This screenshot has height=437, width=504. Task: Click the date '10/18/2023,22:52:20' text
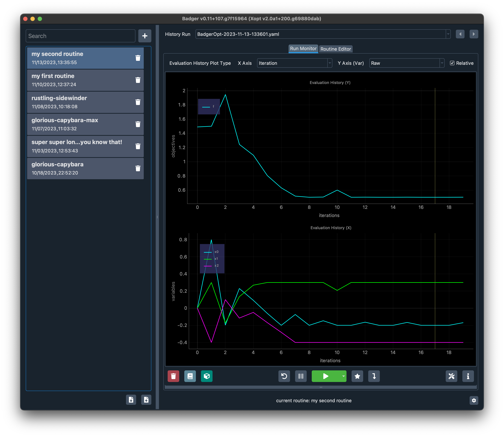tap(55, 173)
